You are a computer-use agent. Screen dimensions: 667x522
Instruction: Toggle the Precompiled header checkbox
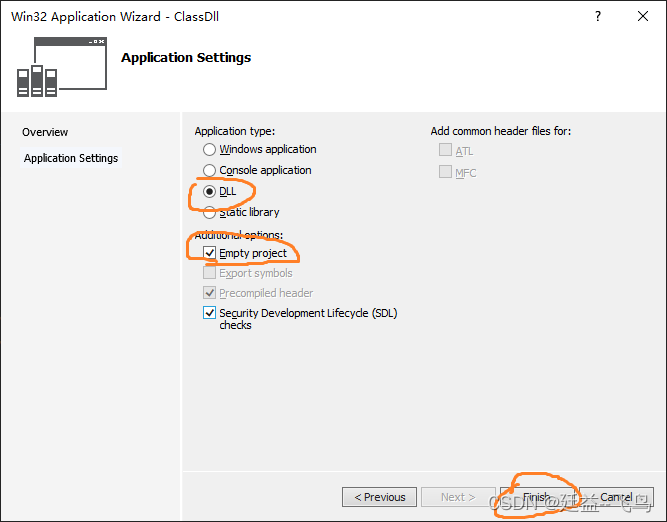(210, 293)
